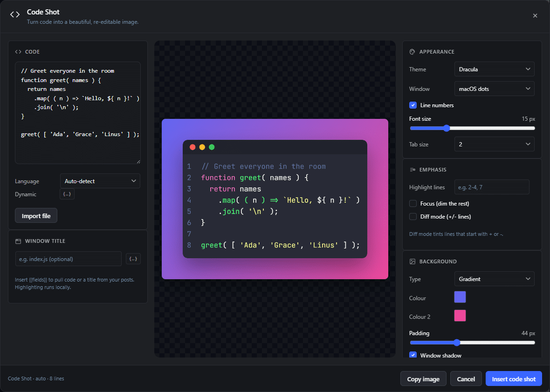The image size is (550, 392).
Task: Open the purple Colour swatch
Action: [460, 297]
